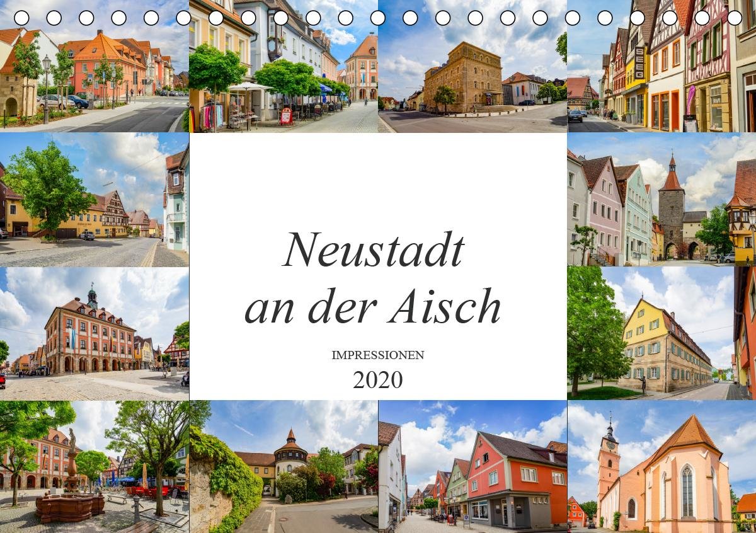Open the market square fountain photo
The height and width of the screenshot is (533, 756).
click(x=94, y=467)
